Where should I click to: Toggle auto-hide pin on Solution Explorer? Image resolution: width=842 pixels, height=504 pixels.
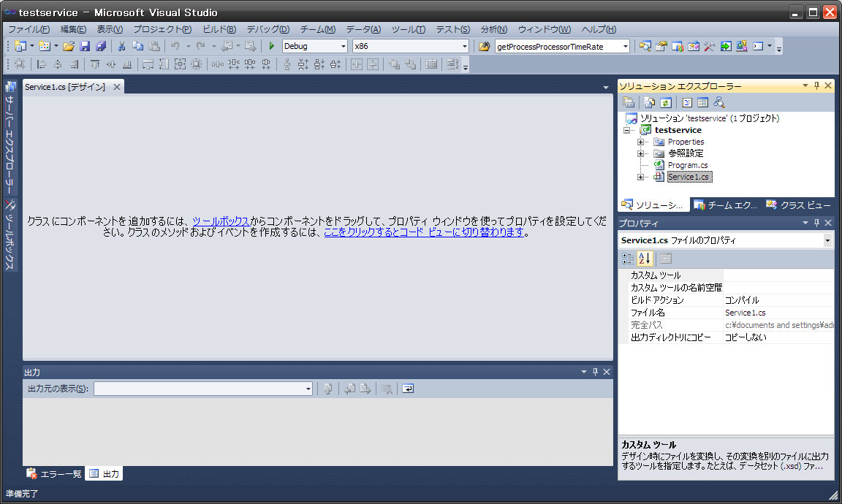tap(816, 86)
